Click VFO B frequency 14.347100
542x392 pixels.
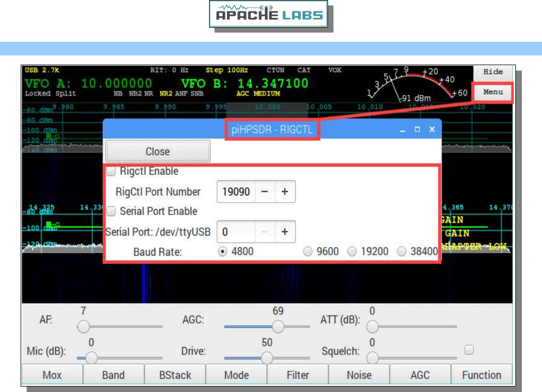point(273,83)
